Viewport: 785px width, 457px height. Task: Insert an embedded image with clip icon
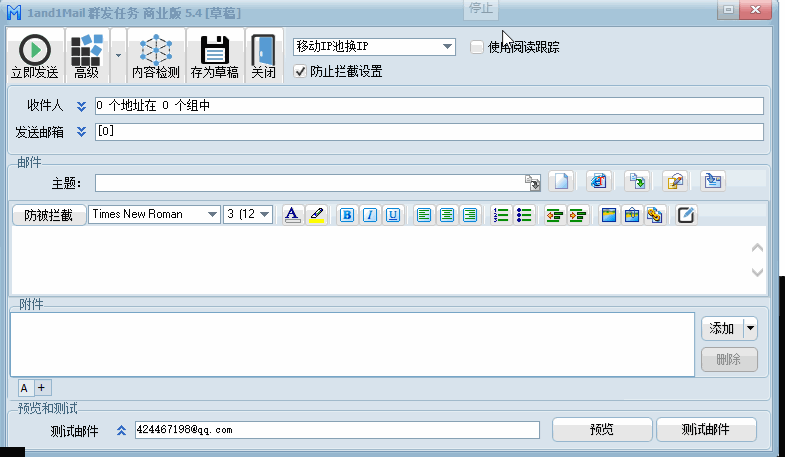[x=632, y=215]
